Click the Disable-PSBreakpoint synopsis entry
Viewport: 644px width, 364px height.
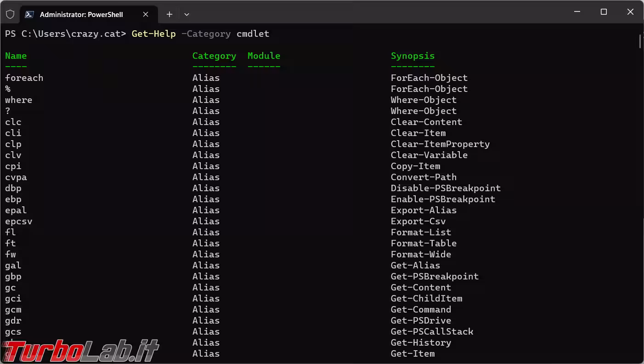[x=446, y=188]
